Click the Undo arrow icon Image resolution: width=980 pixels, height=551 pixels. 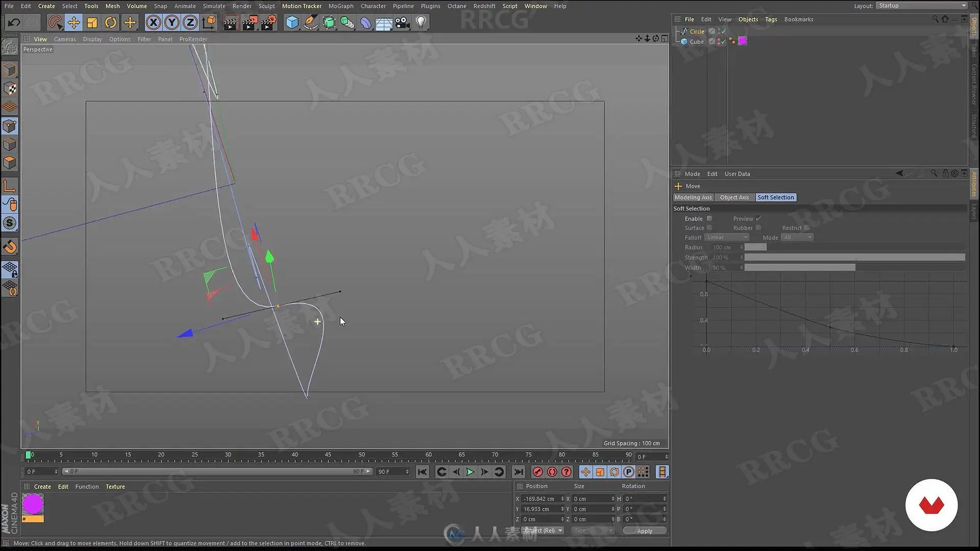(x=14, y=22)
